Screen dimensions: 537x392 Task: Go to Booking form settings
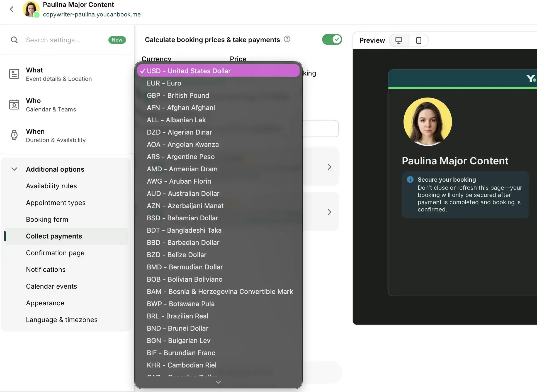pyautogui.click(x=47, y=220)
